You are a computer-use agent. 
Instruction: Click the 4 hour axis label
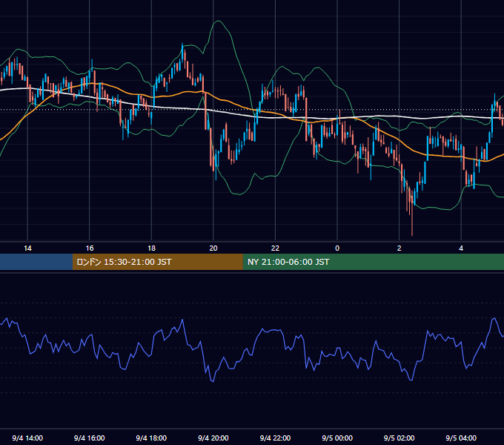tap(461, 248)
